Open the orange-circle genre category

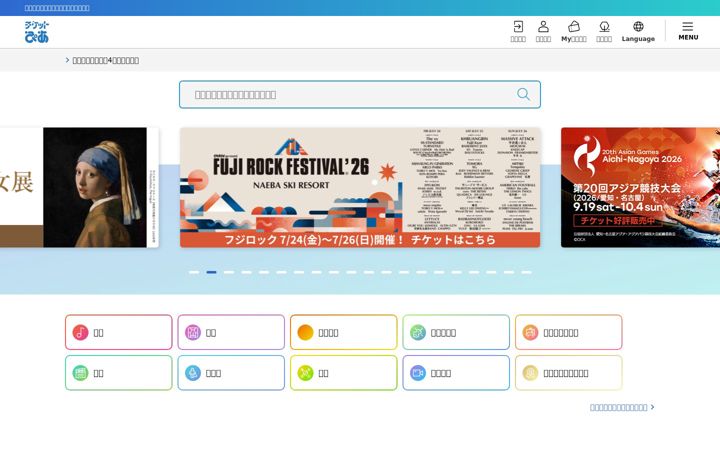[343, 332]
